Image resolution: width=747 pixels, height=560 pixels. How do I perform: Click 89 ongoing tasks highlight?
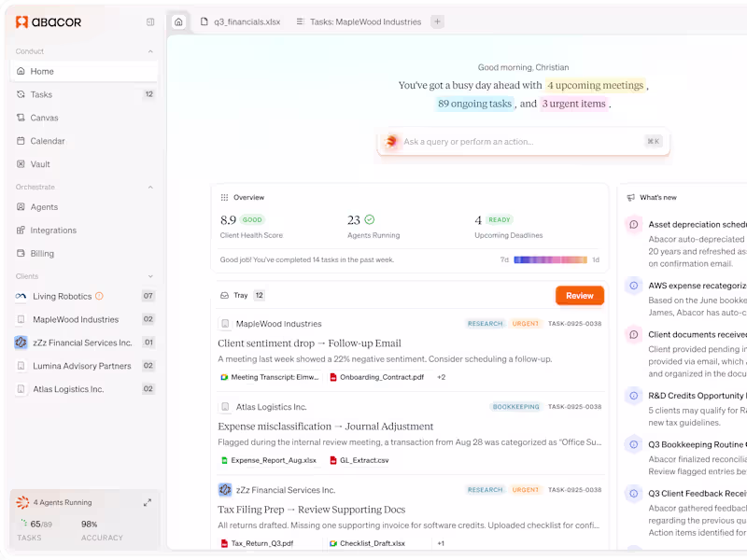coord(475,104)
